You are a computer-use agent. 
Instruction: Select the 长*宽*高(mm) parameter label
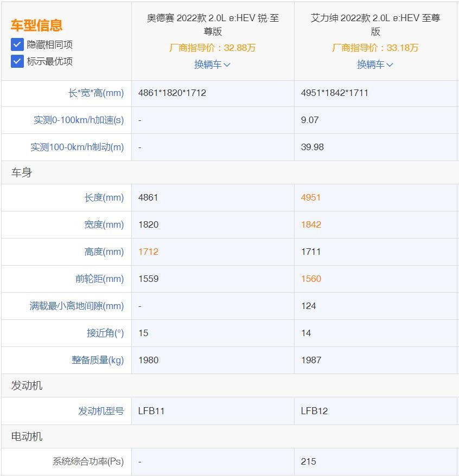[96, 93]
